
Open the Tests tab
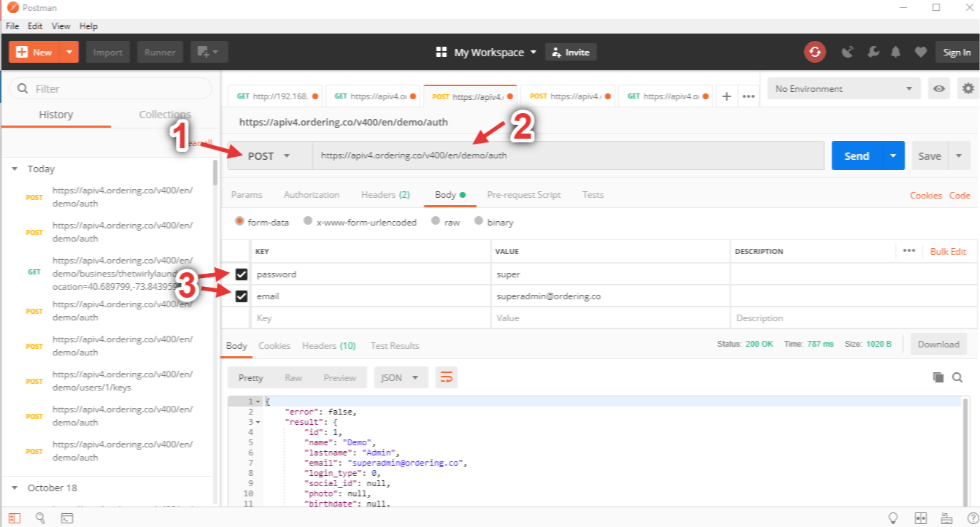pos(593,195)
